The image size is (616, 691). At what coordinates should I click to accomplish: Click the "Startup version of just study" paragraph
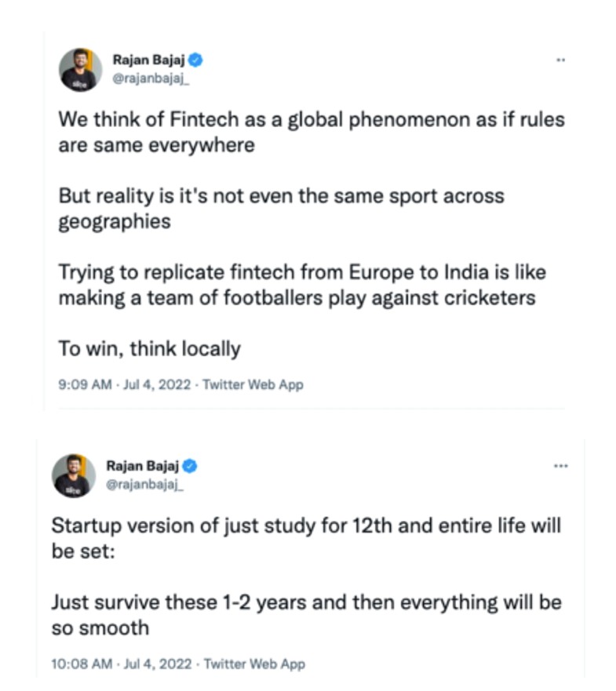point(306,538)
